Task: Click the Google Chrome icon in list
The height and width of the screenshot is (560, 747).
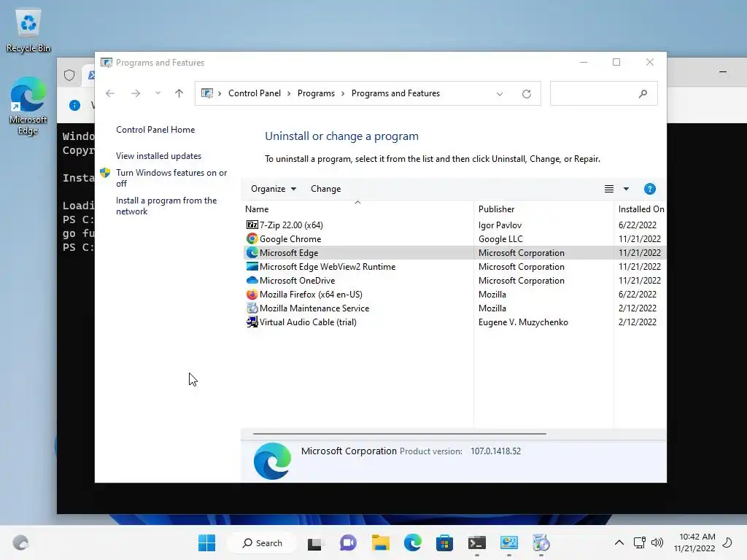Action: pyautogui.click(x=252, y=238)
